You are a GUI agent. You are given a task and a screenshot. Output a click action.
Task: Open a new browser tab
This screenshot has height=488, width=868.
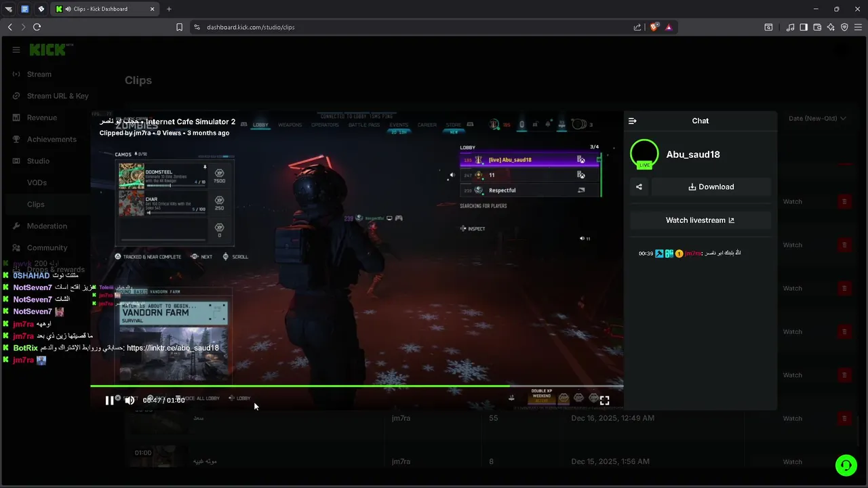click(x=169, y=9)
